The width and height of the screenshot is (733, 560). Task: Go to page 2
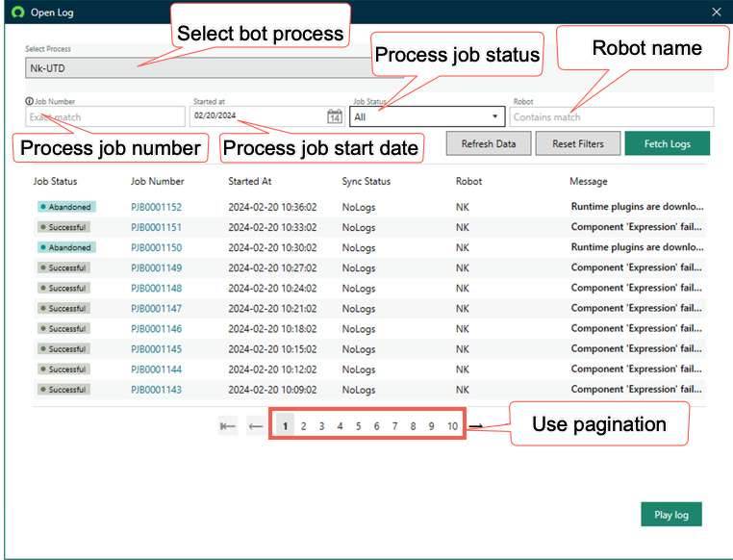tap(303, 426)
